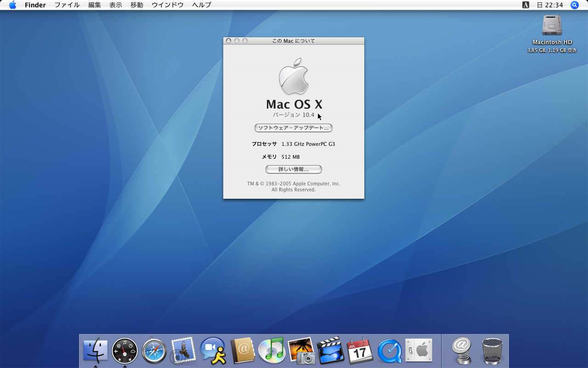Click the Apple Computer copyright text

(294, 187)
